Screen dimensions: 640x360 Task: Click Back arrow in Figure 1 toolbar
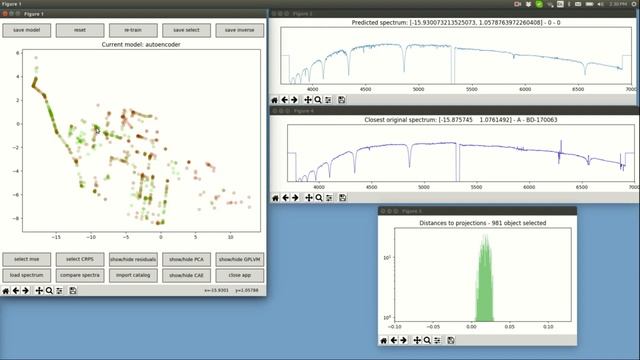tap(16, 291)
